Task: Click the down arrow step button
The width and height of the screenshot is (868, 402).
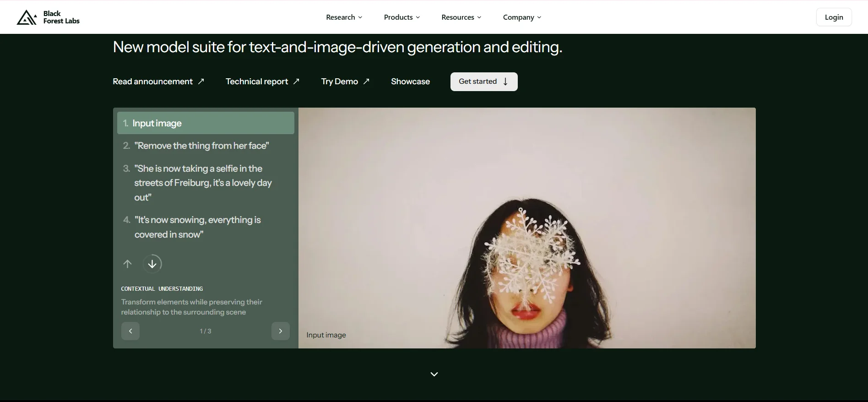Action: [152, 264]
